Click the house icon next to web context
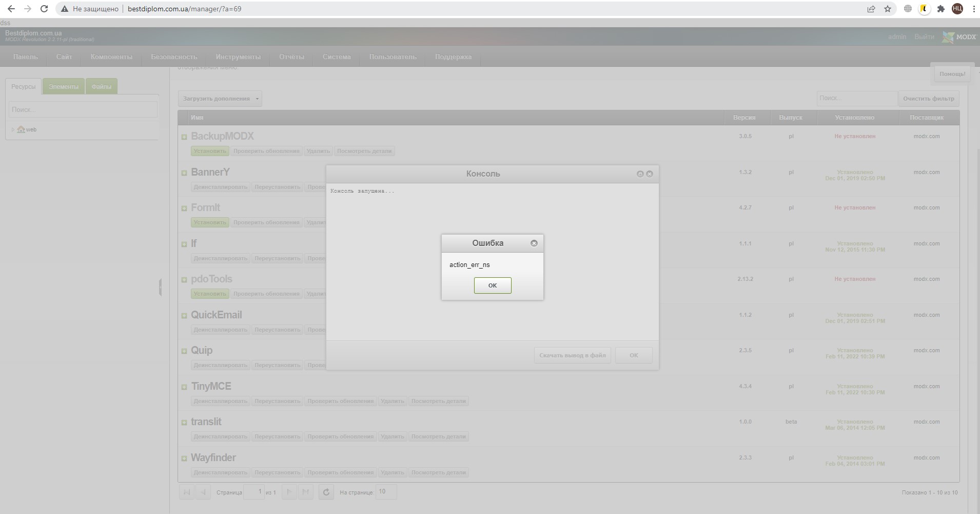 click(21, 129)
